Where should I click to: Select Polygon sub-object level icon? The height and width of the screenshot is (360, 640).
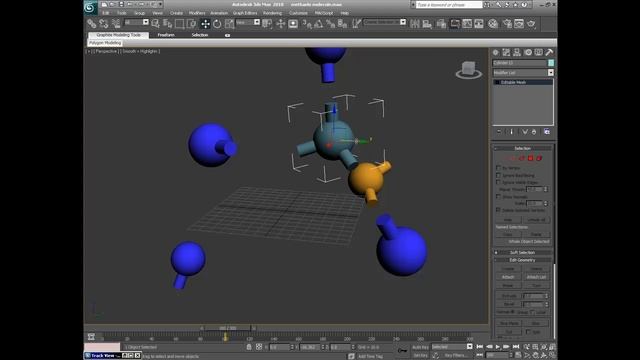pyautogui.click(x=531, y=158)
